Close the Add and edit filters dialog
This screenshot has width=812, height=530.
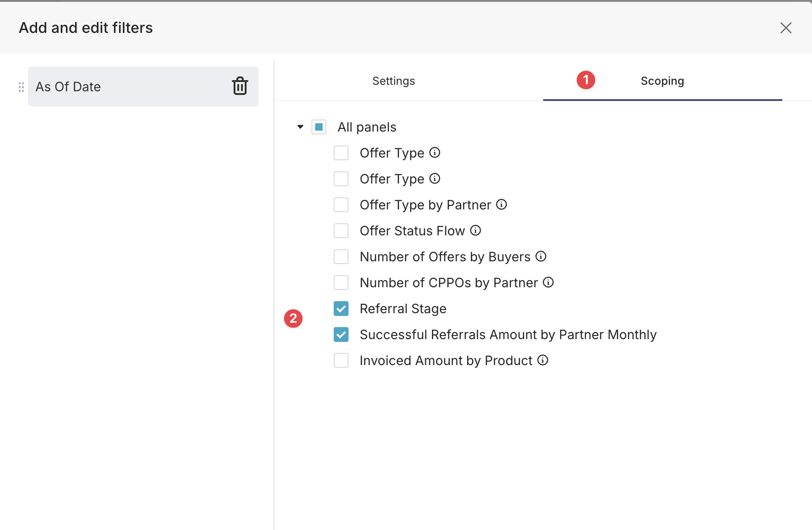pyautogui.click(x=786, y=28)
